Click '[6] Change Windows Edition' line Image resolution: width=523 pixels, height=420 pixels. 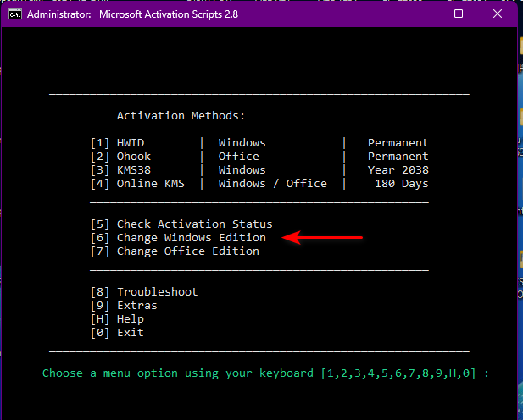(x=179, y=238)
